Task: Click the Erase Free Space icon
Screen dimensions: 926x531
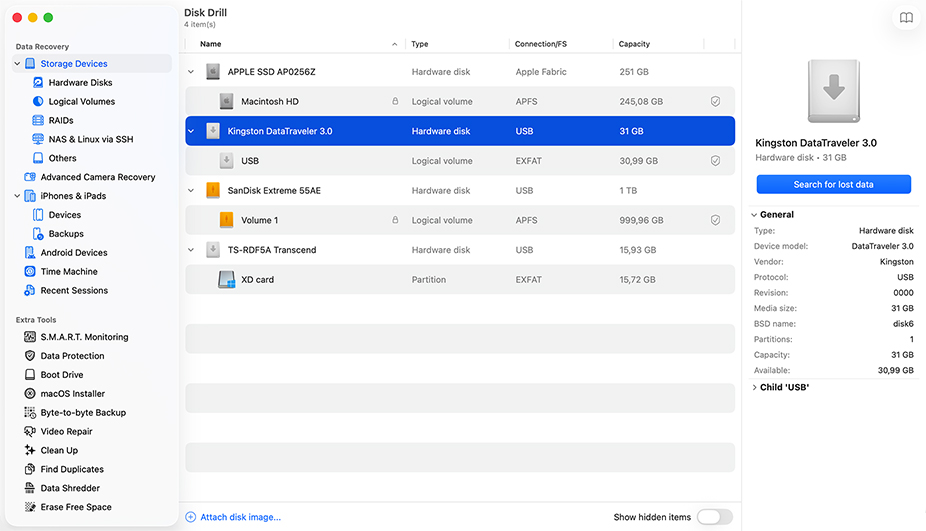Action: [30, 507]
